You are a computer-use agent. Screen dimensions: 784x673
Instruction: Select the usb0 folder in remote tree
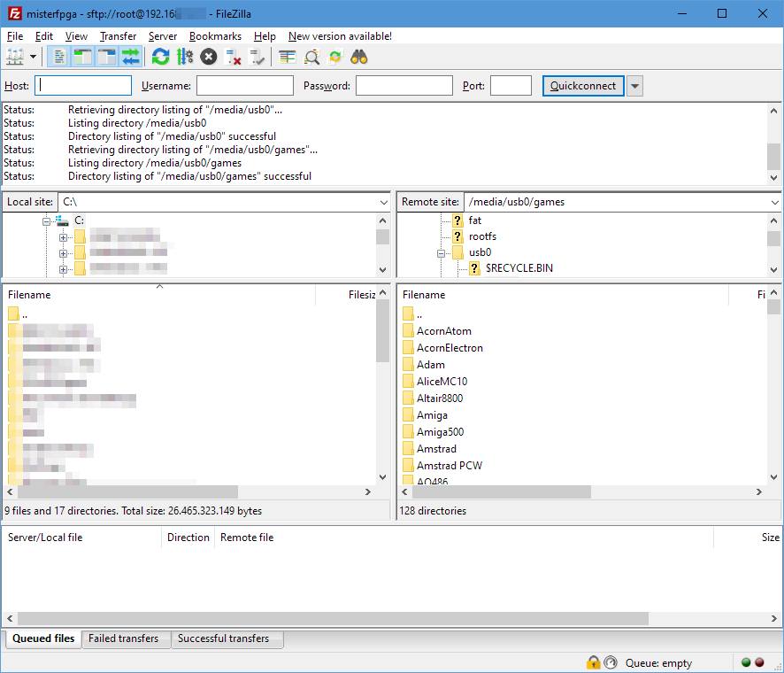[x=480, y=252]
